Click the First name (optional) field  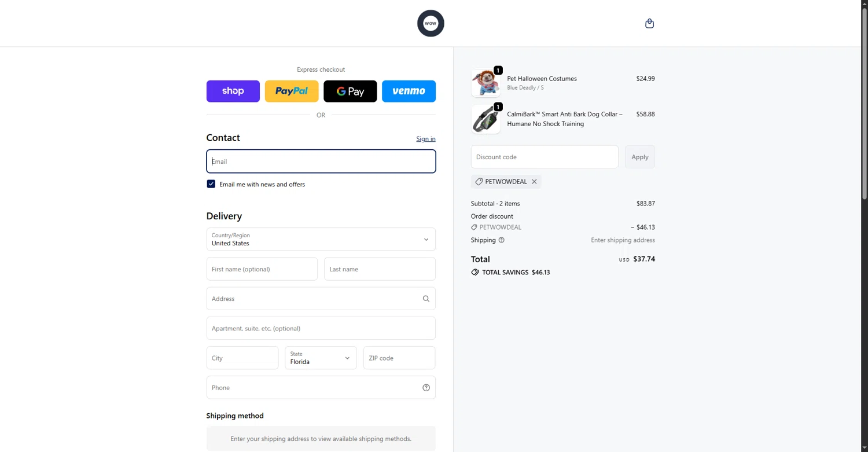(262, 269)
